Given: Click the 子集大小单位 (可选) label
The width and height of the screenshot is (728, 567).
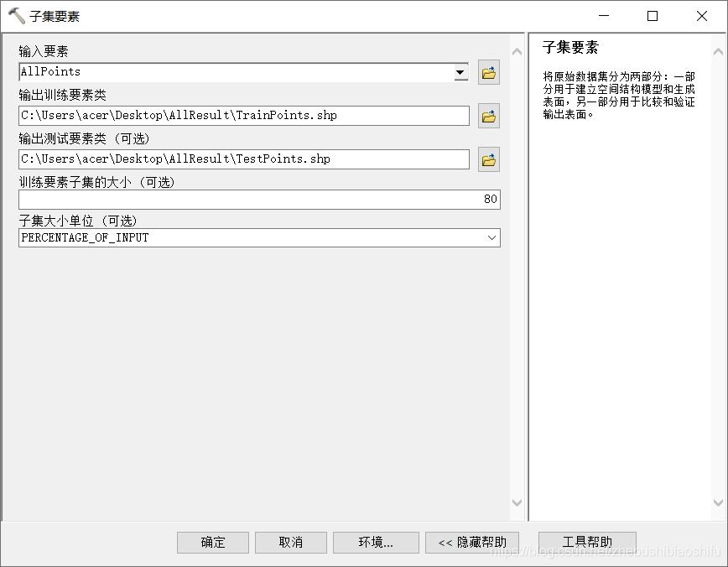Looking at the screenshot, I should [78, 221].
